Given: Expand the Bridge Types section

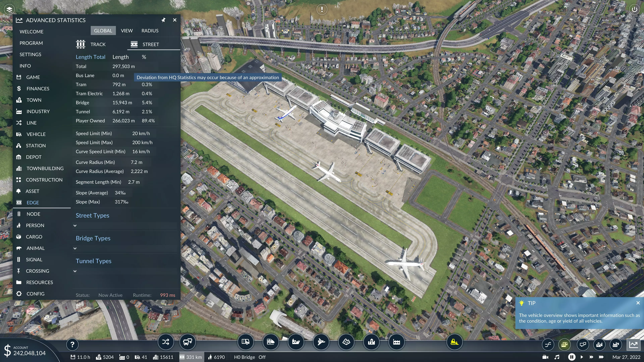Looking at the screenshot, I should (75, 248).
